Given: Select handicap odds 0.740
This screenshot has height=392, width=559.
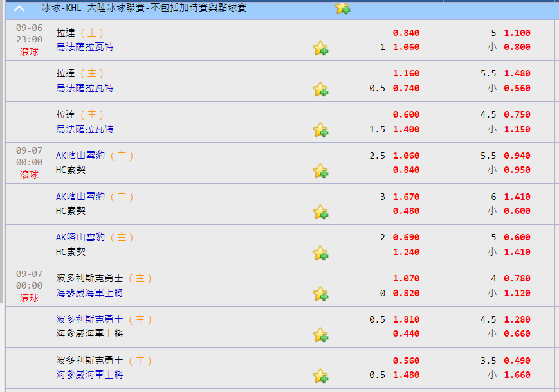Looking at the screenshot, I should click(x=406, y=88).
